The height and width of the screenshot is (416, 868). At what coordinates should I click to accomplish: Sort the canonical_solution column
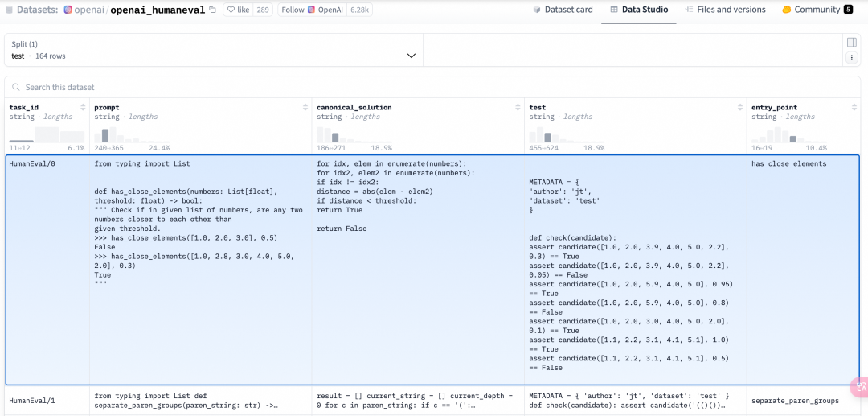(x=517, y=107)
